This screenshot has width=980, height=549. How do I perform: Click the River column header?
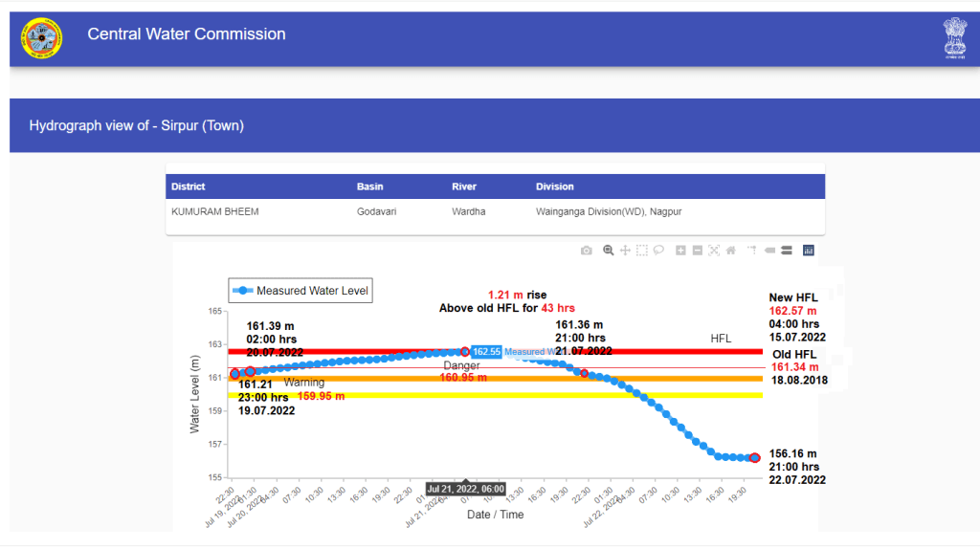pyautogui.click(x=464, y=187)
